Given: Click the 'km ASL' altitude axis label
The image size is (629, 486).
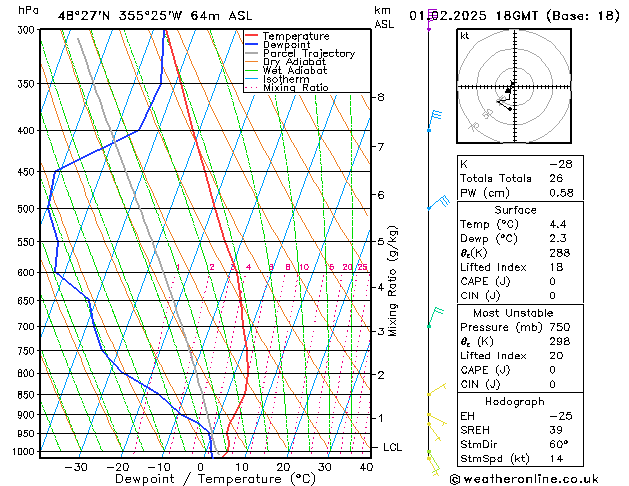Looking at the screenshot, I should [383, 17].
